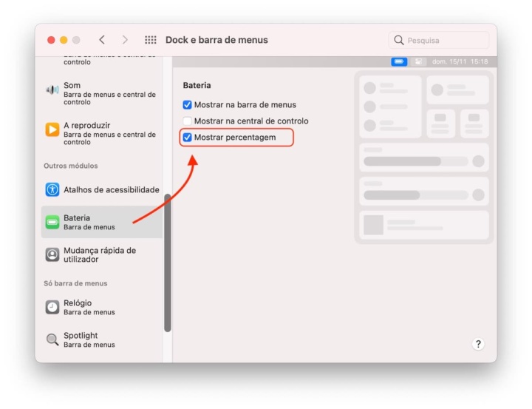
Task: Click the fast user switching icon
Action: tap(52, 254)
